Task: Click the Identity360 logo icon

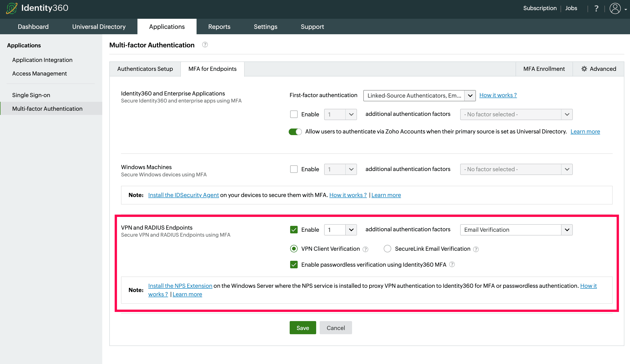Action: pyautogui.click(x=11, y=8)
